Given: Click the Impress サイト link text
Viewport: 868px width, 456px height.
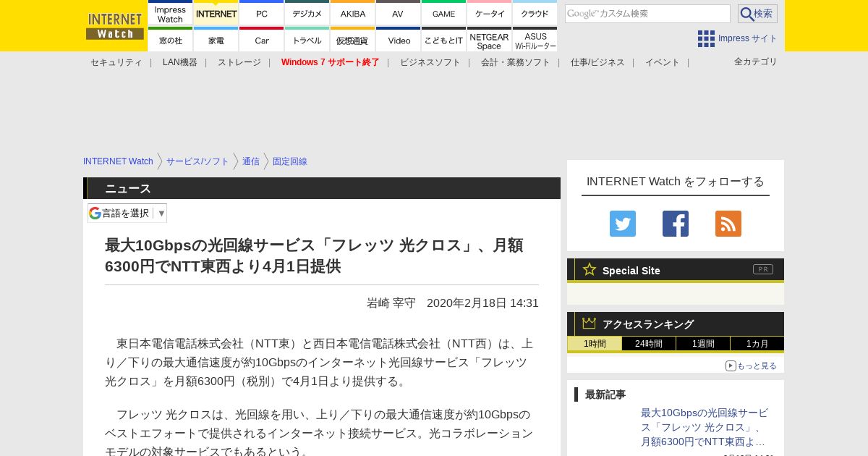Looking at the screenshot, I should [x=748, y=38].
